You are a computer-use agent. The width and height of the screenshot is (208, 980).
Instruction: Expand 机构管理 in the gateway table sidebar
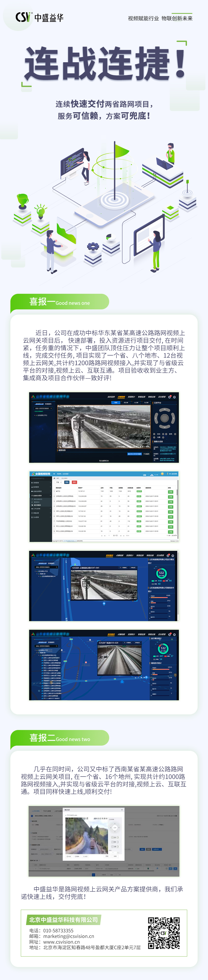[x=41, y=487]
